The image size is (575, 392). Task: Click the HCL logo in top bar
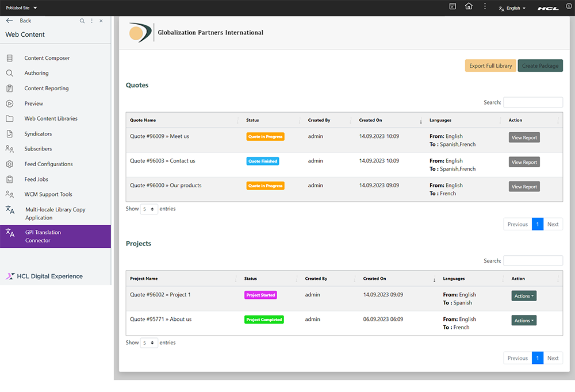[x=548, y=8]
